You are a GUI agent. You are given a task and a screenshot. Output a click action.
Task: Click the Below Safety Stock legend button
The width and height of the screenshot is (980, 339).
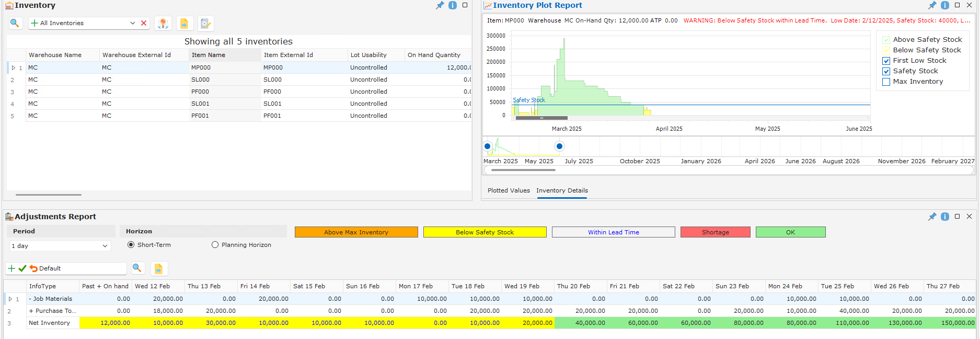pyautogui.click(x=485, y=232)
